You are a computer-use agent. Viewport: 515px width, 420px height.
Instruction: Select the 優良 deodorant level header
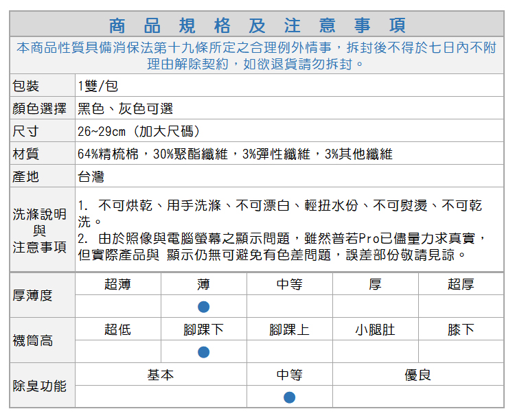(417, 375)
